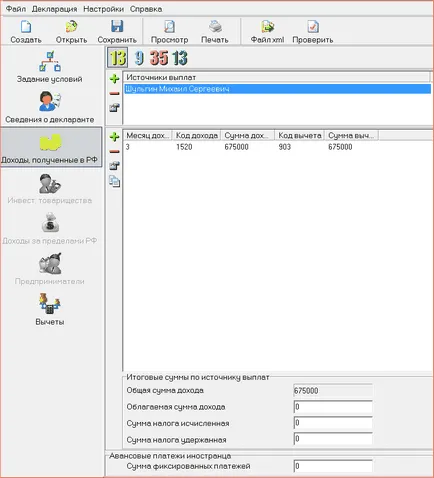Screen dimensions: 434x478
Task: Click the Облагаемая сумма дохода field
Action: point(333,407)
